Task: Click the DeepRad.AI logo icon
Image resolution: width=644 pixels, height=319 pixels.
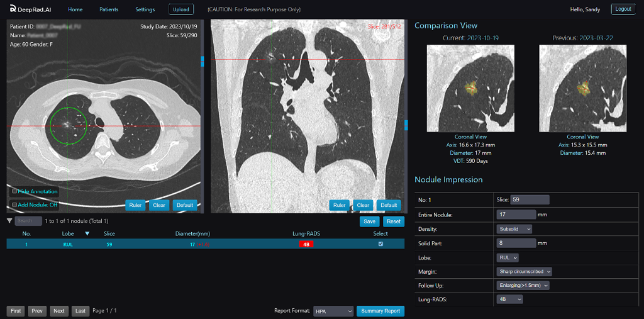Action: tap(13, 9)
